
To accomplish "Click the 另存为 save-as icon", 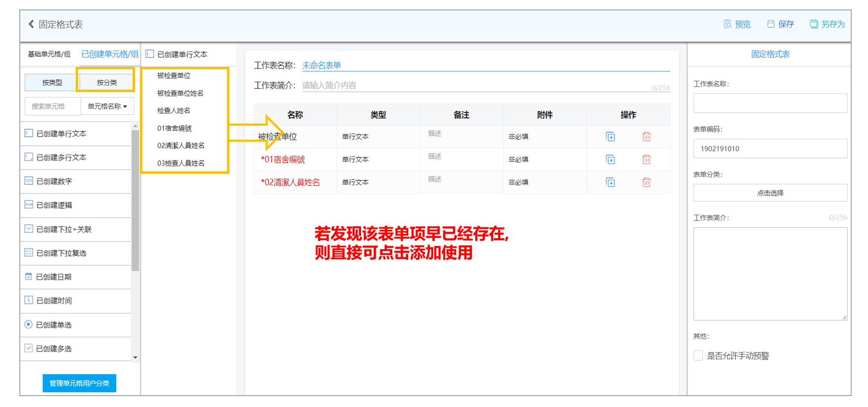I will click(814, 24).
